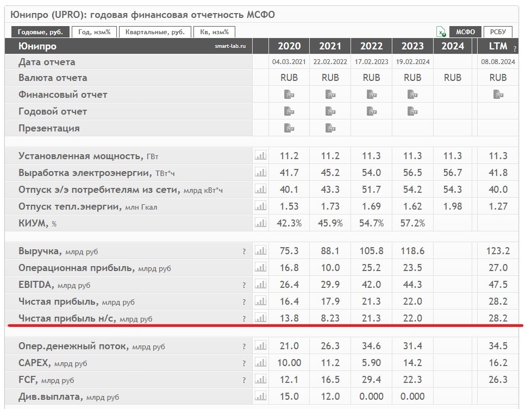Open 2022 annual report PDF

point(372,111)
